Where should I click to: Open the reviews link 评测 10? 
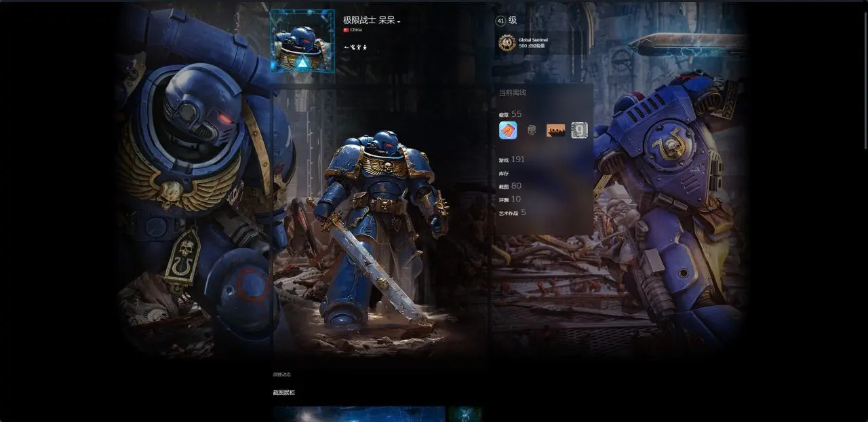(x=510, y=199)
